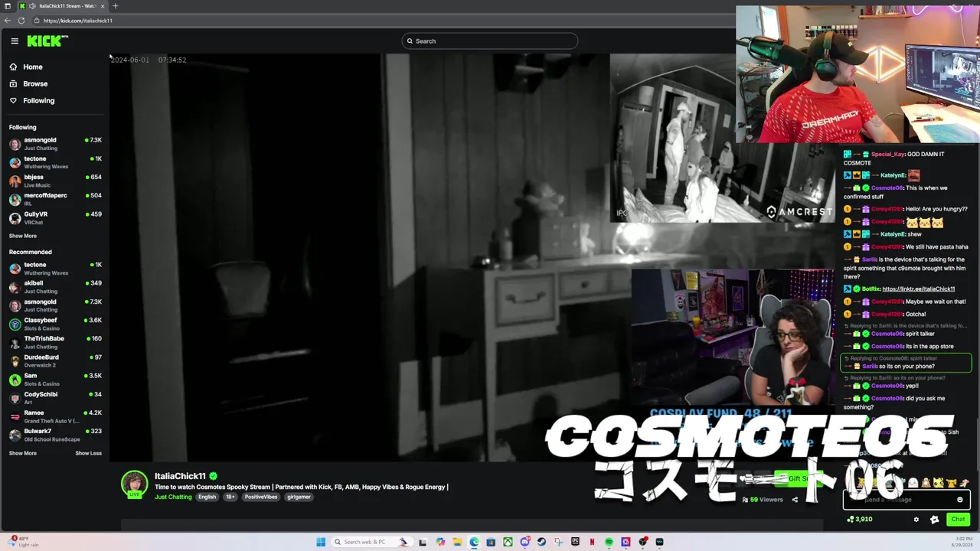Screen dimensions: 980x551
Task: Open Microsoft Store from the taskbar
Action: coord(491,542)
